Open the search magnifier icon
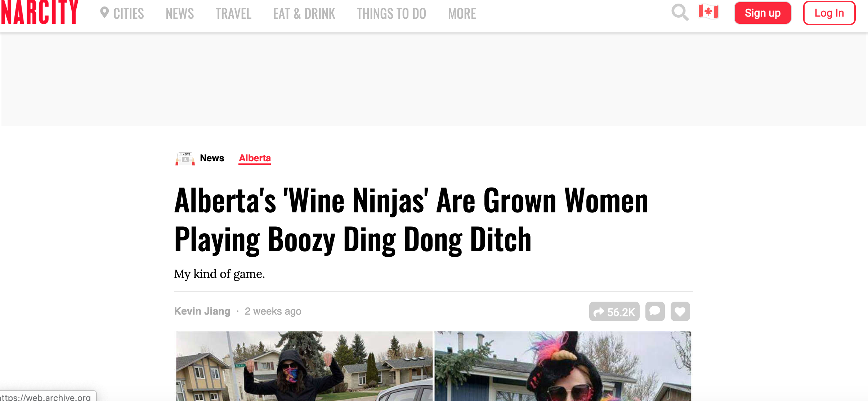868x401 pixels. tap(680, 13)
